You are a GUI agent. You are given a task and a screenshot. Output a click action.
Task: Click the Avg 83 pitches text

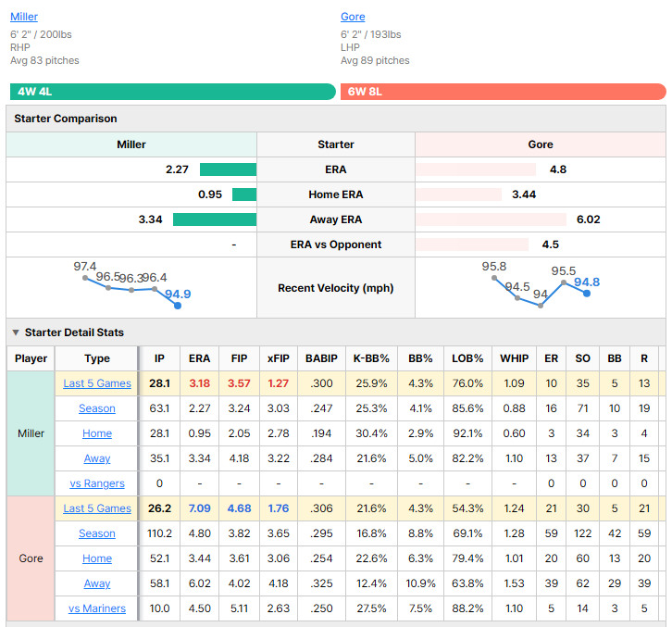pyautogui.click(x=44, y=60)
